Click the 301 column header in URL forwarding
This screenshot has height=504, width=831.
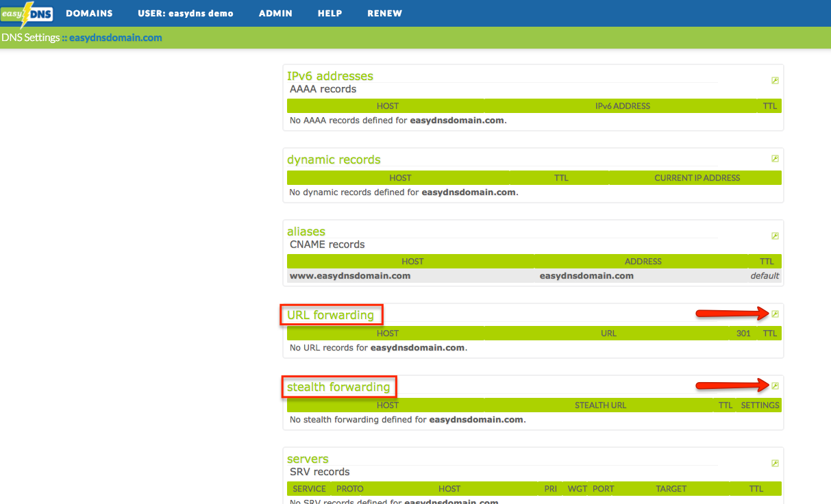coord(743,333)
